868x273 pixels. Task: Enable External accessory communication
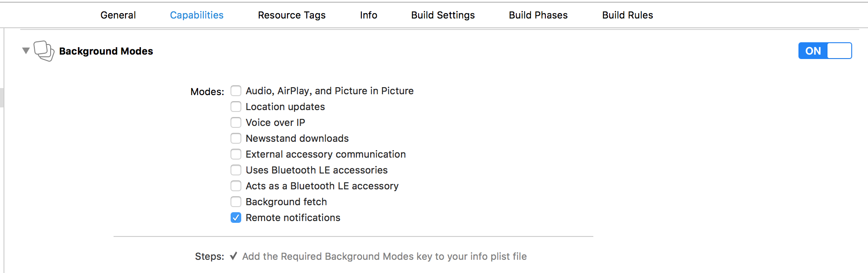236,154
